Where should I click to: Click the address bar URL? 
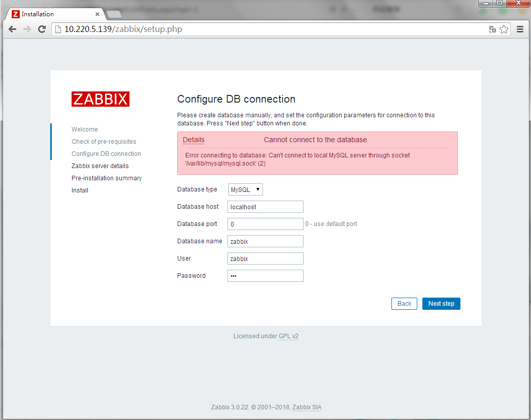(x=123, y=29)
